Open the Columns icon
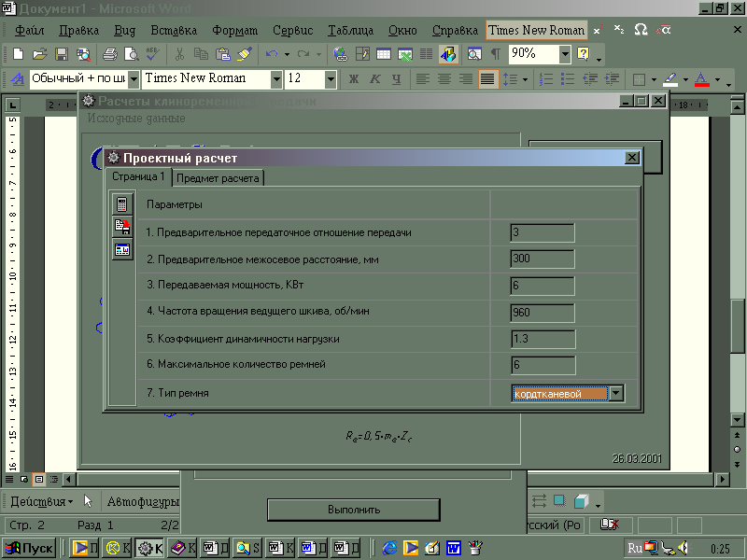Screen dimensions: 747x560 pos(427,54)
